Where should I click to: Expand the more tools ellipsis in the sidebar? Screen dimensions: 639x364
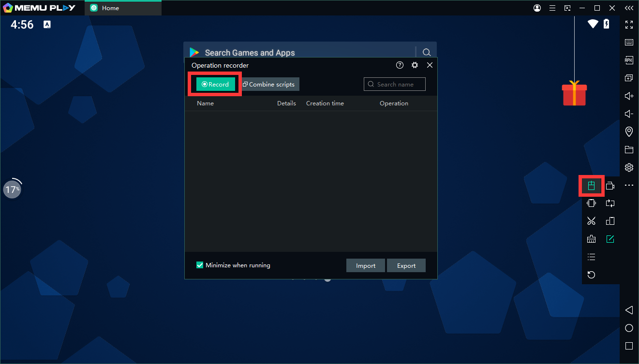tap(629, 185)
